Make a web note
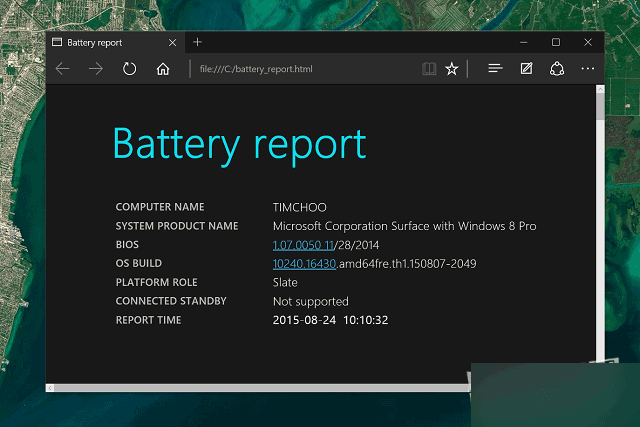Screen dimensions: 640x427 pyautogui.click(x=526, y=69)
